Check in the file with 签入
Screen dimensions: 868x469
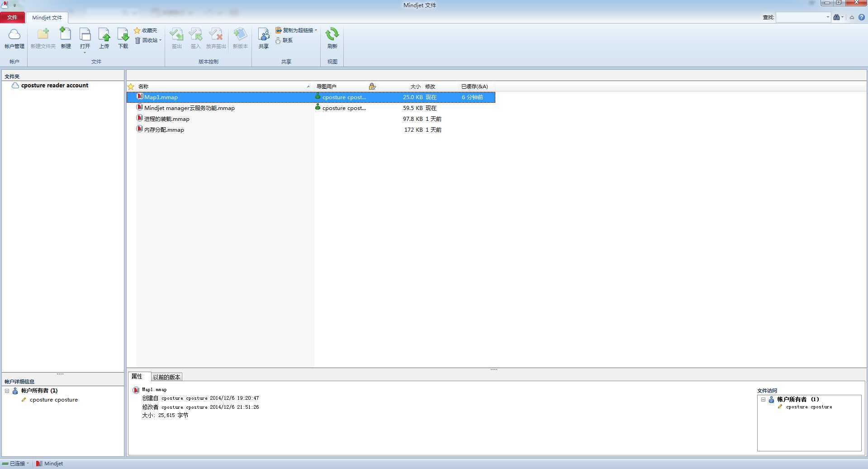195,38
